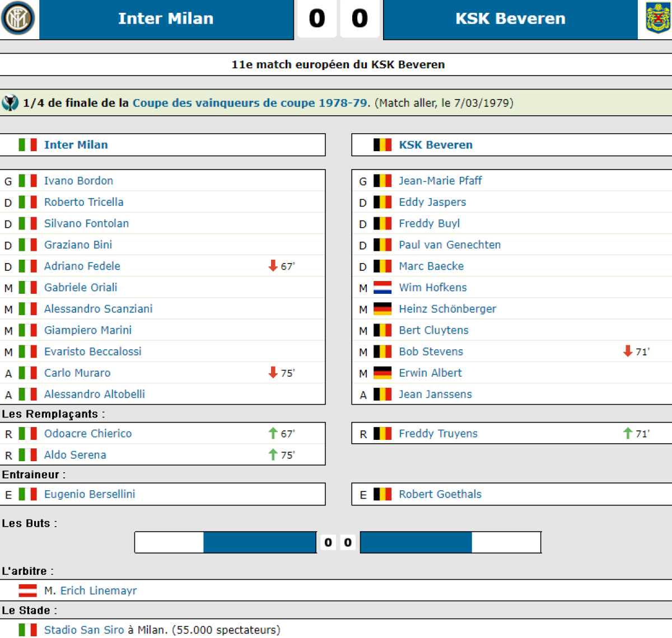Open Jean-Marie Pfaff's player page
Viewport: 672px width, 638px height.
point(440,181)
